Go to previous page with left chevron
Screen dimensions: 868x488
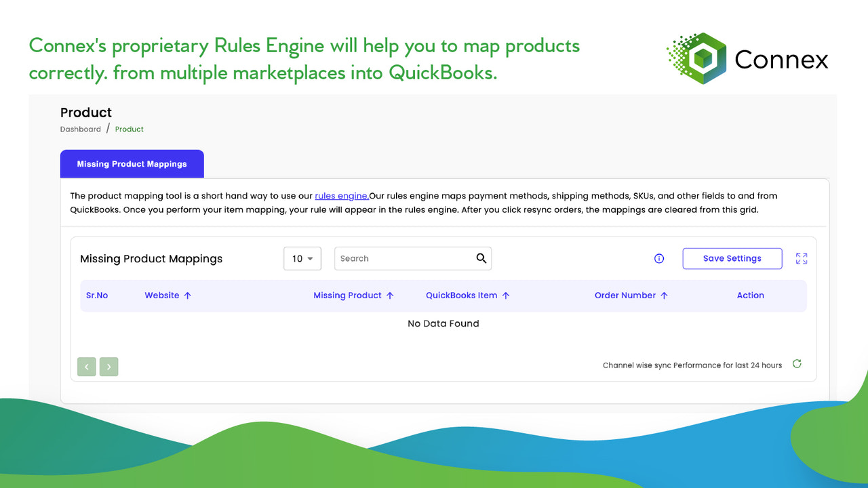86,367
